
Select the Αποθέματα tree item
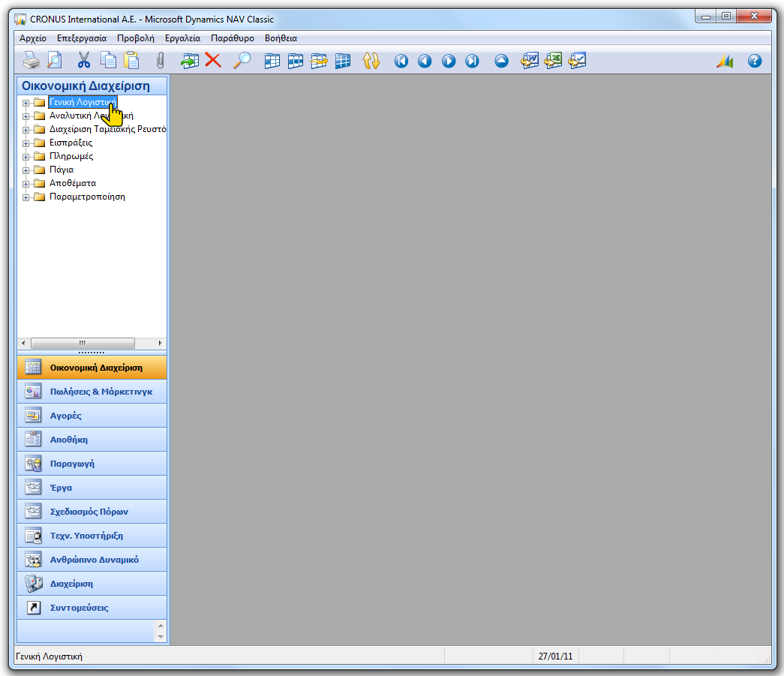(73, 184)
